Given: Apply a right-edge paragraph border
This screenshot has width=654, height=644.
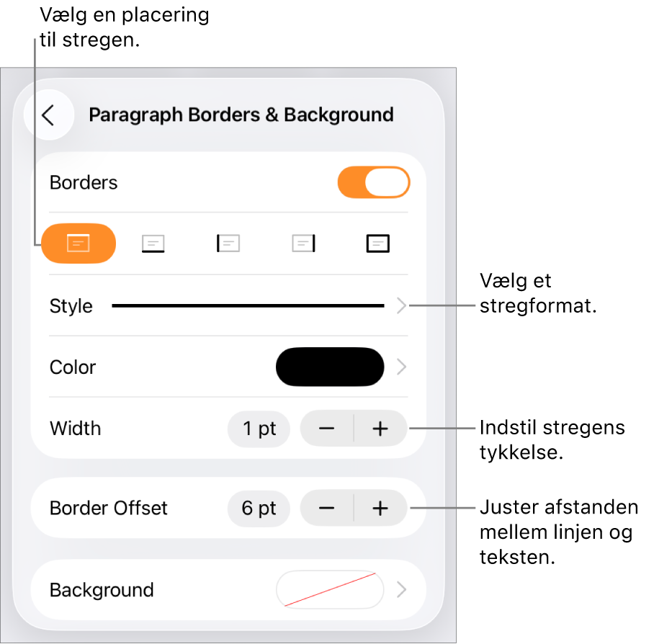Looking at the screenshot, I should (303, 243).
